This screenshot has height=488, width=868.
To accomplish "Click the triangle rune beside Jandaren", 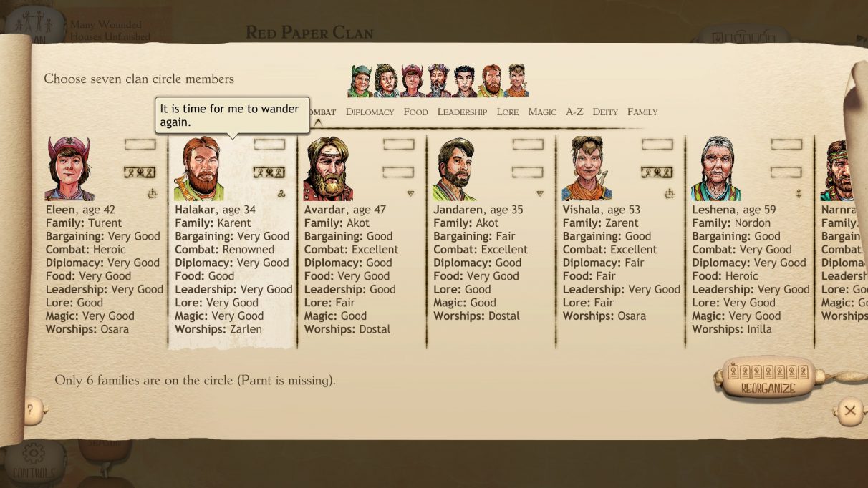I will click(x=539, y=193).
